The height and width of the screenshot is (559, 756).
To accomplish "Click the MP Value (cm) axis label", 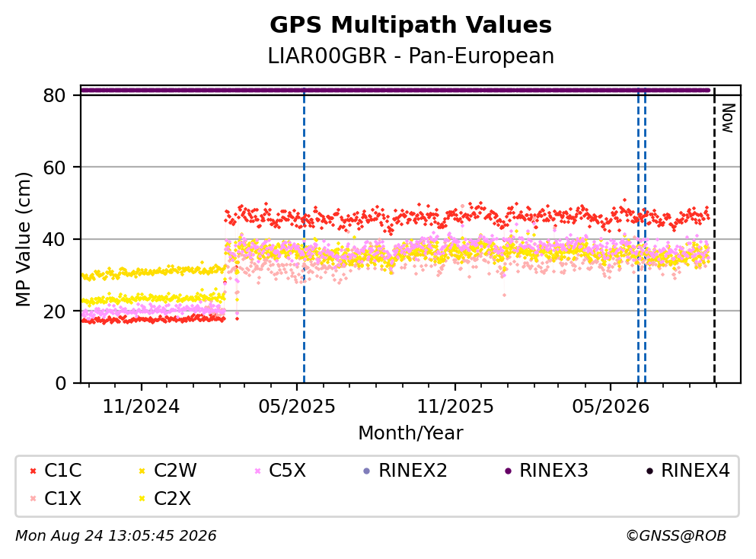I will point(23,240).
